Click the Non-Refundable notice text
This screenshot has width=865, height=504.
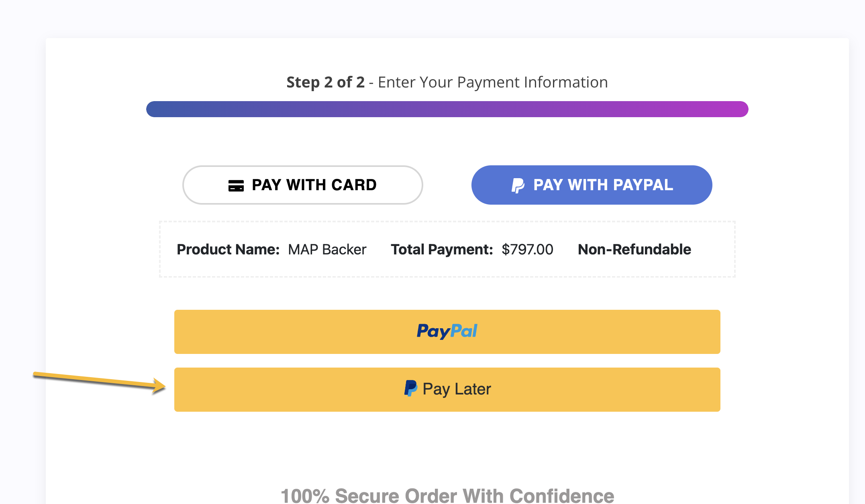634,250
